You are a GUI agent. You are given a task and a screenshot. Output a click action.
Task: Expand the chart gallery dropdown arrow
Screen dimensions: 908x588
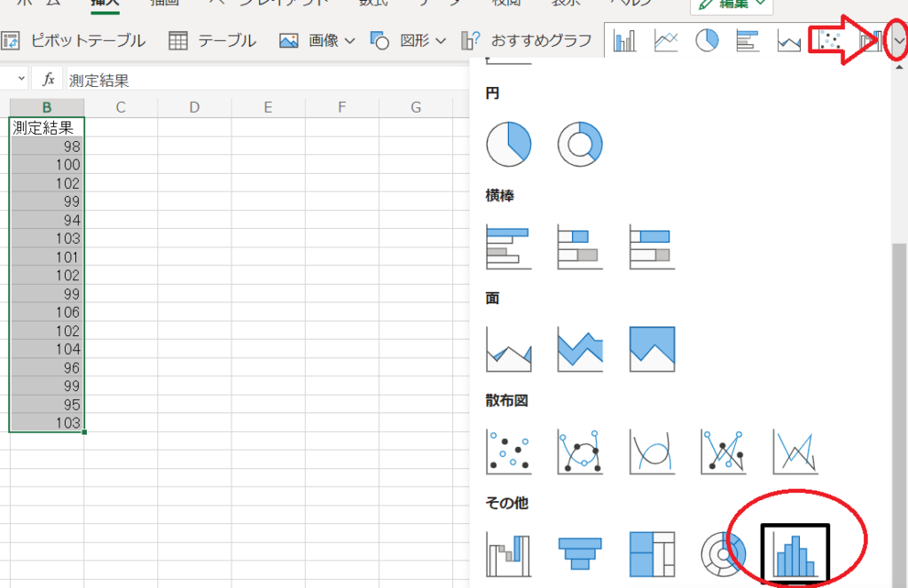897,41
